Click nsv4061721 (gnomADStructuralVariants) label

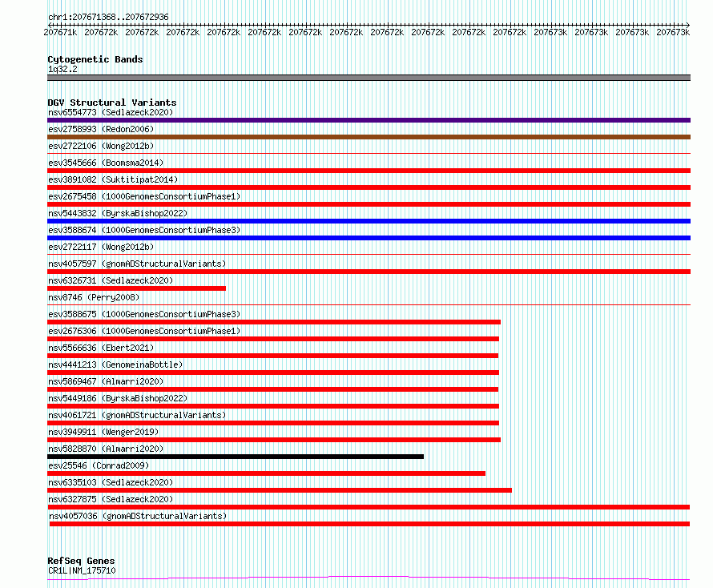137,415
